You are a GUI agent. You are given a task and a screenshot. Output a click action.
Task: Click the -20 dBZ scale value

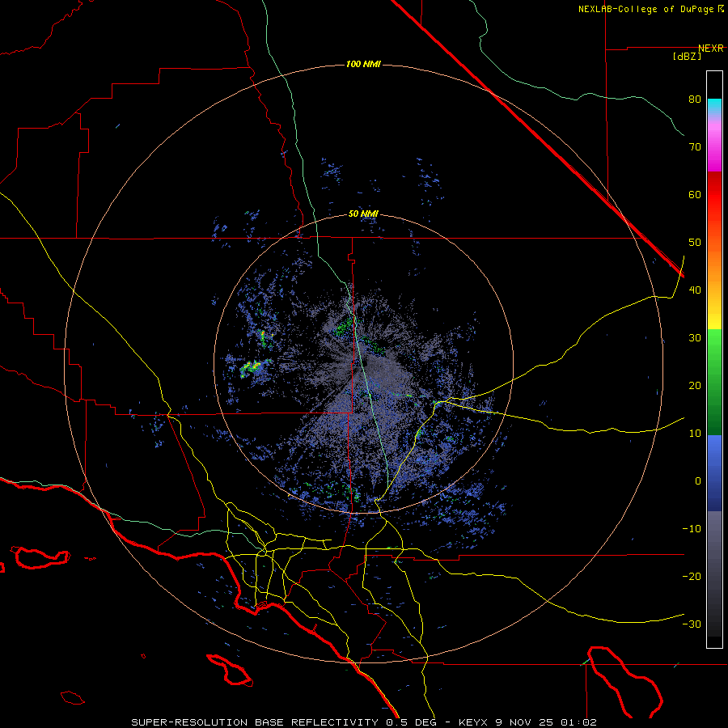coord(692,577)
